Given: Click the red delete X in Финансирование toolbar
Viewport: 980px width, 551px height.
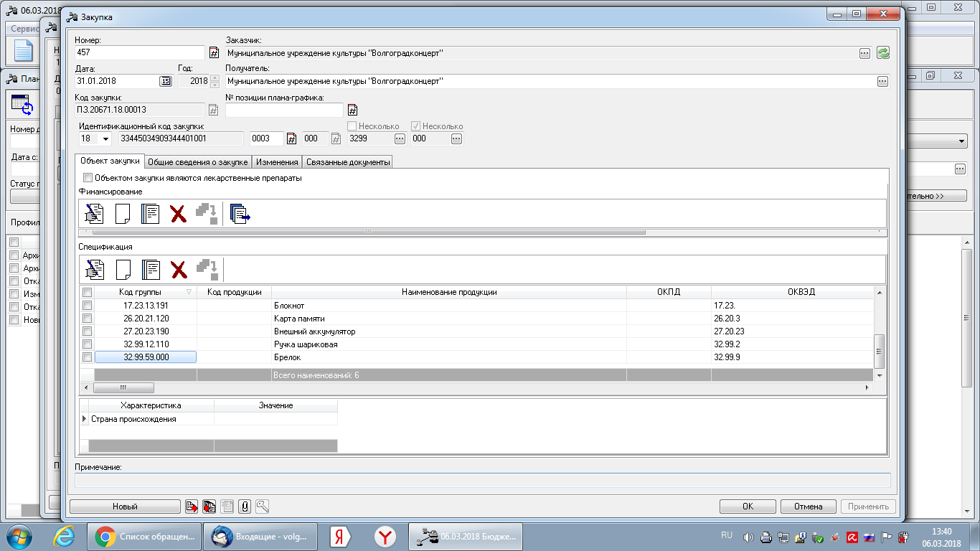Looking at the screenshot, I should pyautogui.click(x=178, y=214).
